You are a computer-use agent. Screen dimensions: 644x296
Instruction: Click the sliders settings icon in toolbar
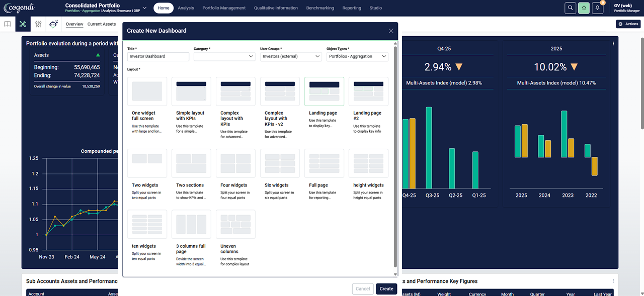coord(38,24)
